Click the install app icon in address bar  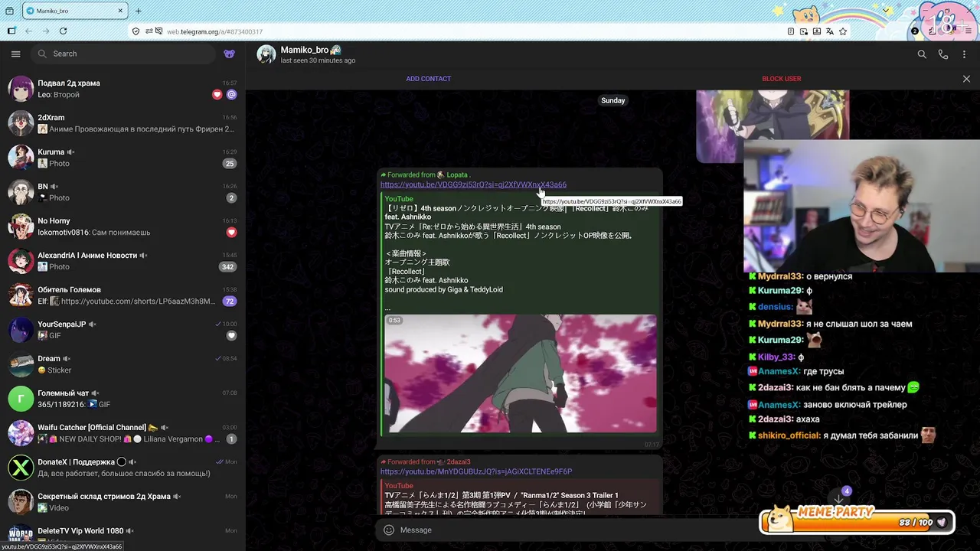817,31
